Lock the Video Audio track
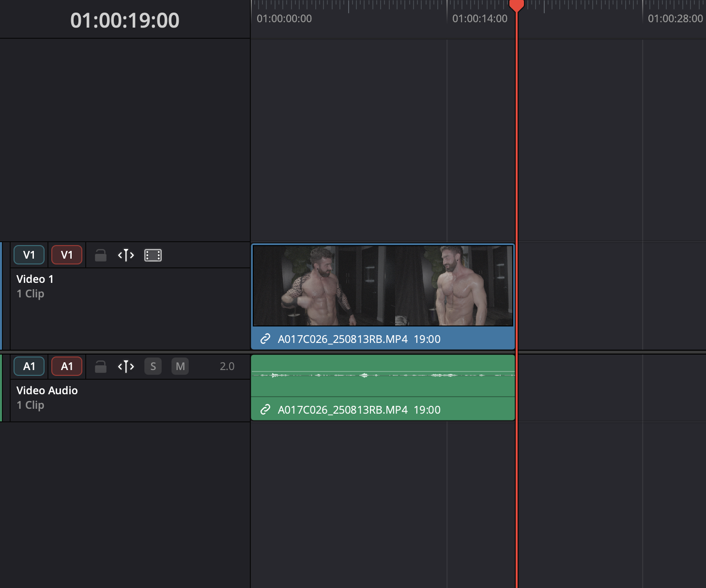Image resolution: width=706 pixels, height=588 pixels. pyautogui.click(x=101, y=367)
